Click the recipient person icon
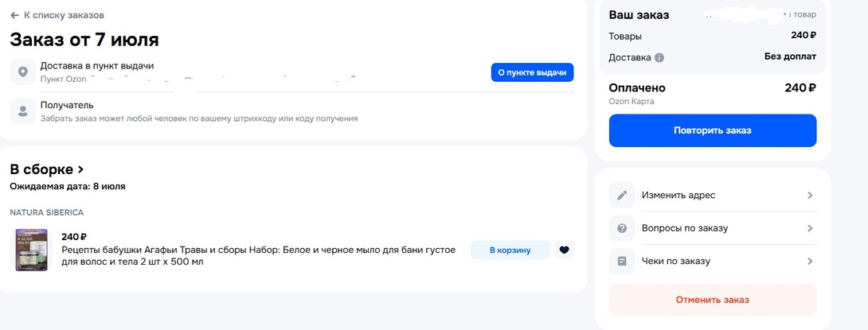The width and height of the screenshot is (868, 330). tap(23, 111)
